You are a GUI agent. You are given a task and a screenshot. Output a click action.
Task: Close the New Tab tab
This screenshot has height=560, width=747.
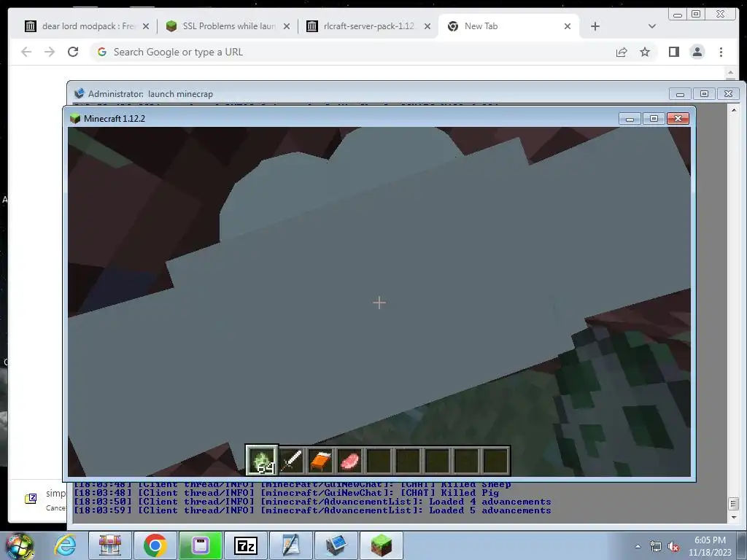(x=568, y=26)
